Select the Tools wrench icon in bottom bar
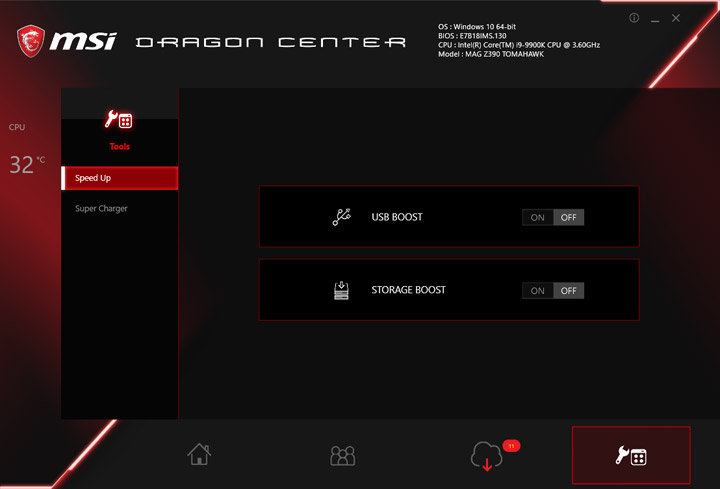The height and width of the screenshot is (489, 720). [631, 455]
